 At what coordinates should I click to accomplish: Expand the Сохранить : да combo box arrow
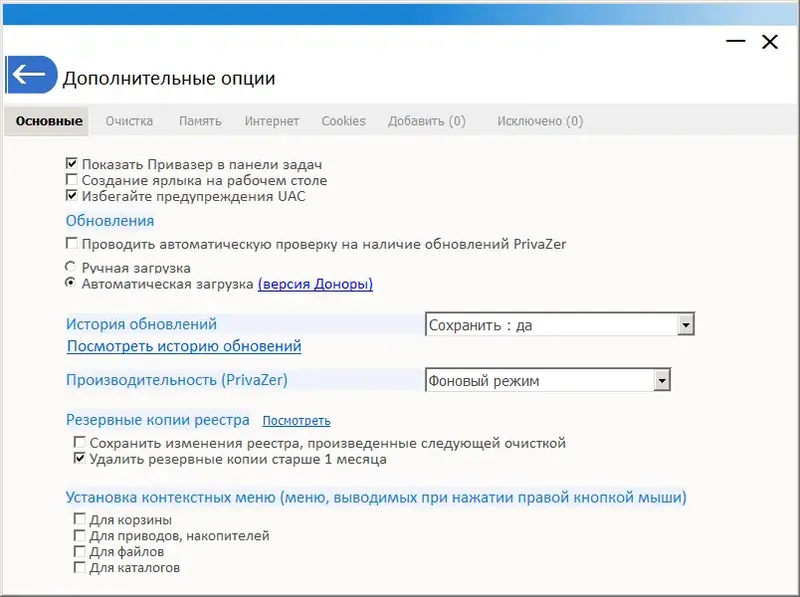[688, 324]
